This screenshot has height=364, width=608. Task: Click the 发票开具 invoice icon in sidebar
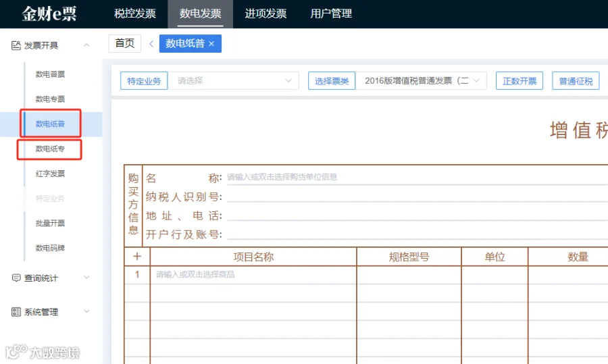(16, 45)
